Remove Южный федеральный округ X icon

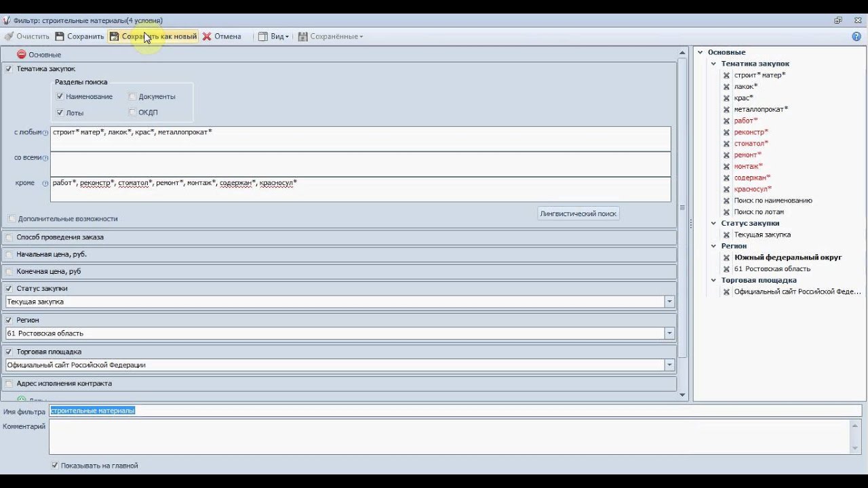point(726,258)
